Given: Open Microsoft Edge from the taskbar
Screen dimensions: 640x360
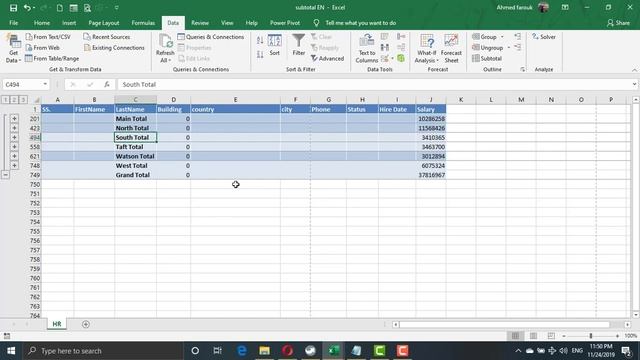Looking at the screenshot, I should coord(242,351).
